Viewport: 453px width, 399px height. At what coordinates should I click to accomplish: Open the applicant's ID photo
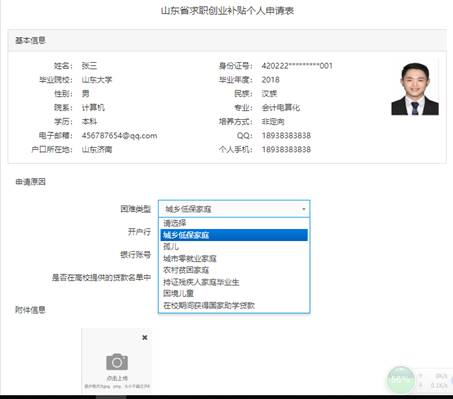point(415,89)
